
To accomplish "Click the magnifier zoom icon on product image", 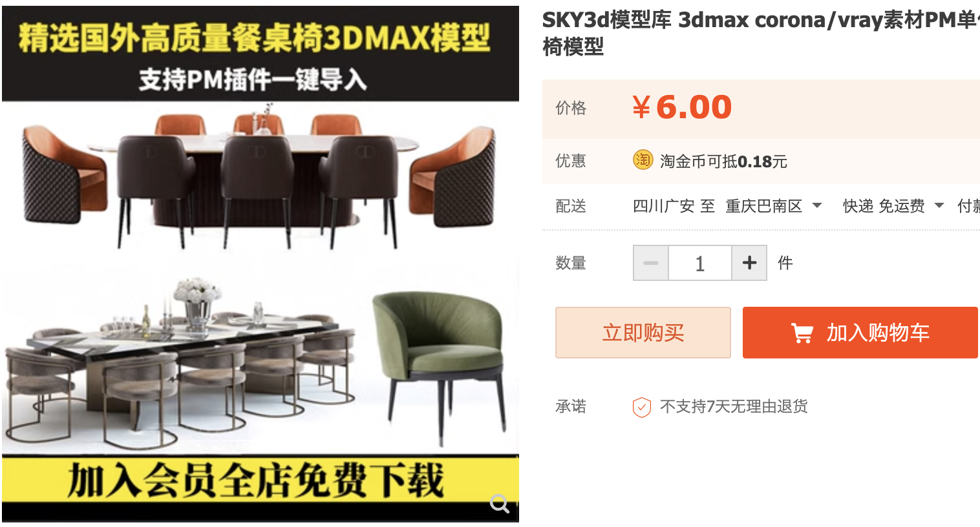I will pyautogui.click(x=499, y=503).
